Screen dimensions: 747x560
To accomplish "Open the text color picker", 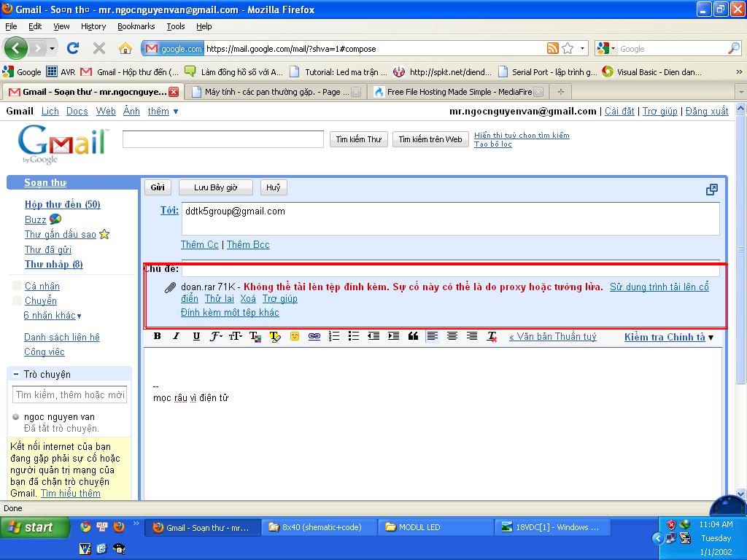I will tap(255, 336).
